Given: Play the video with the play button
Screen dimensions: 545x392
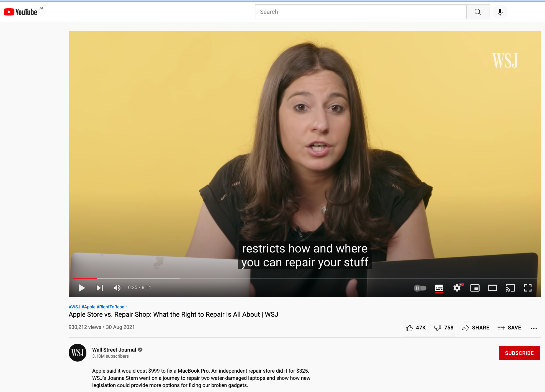Looking at the screenshot, I should point(82,288).
